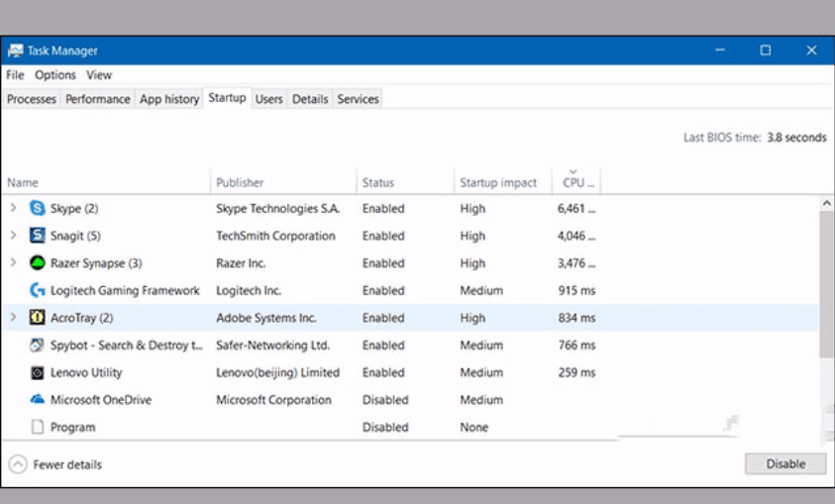Click the 259 ms CPU value
Viewport: 835px width, 504px height.
tap(576, 372)
